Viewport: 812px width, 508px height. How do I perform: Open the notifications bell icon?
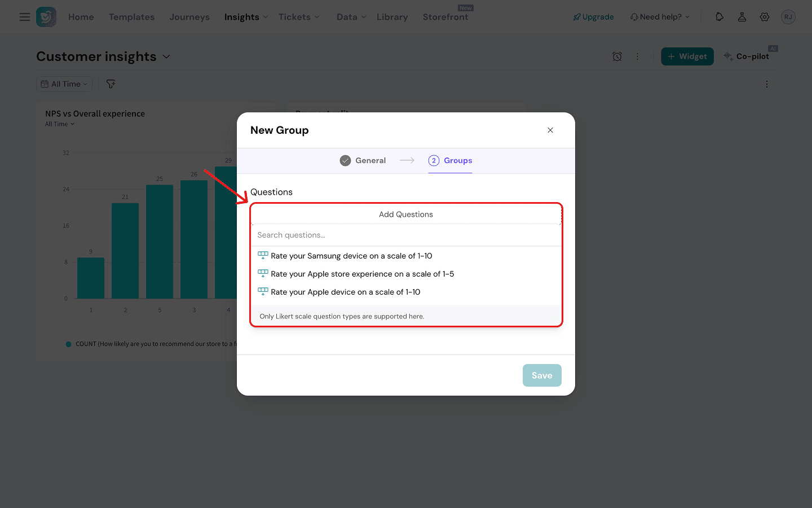click(x=720, y=17)
